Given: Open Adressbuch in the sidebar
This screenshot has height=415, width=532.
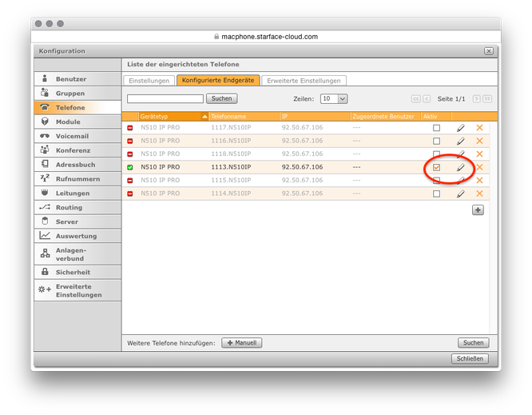Looking at the screenshot, I should 77,165.
